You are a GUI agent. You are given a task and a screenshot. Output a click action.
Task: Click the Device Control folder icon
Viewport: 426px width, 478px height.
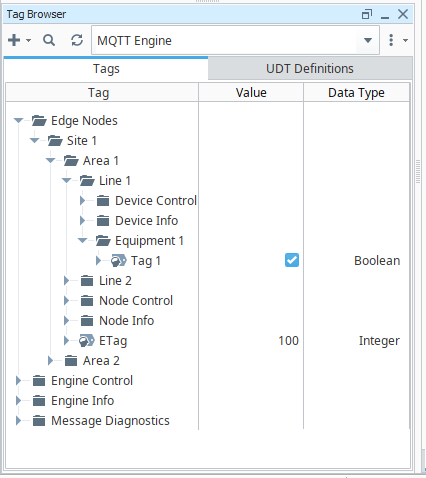103,201
